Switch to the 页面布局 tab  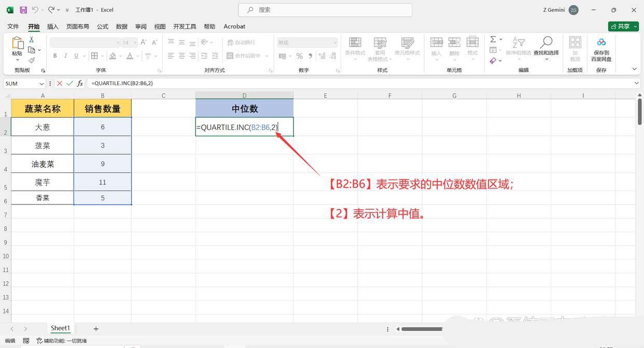[x=78, y=26]
